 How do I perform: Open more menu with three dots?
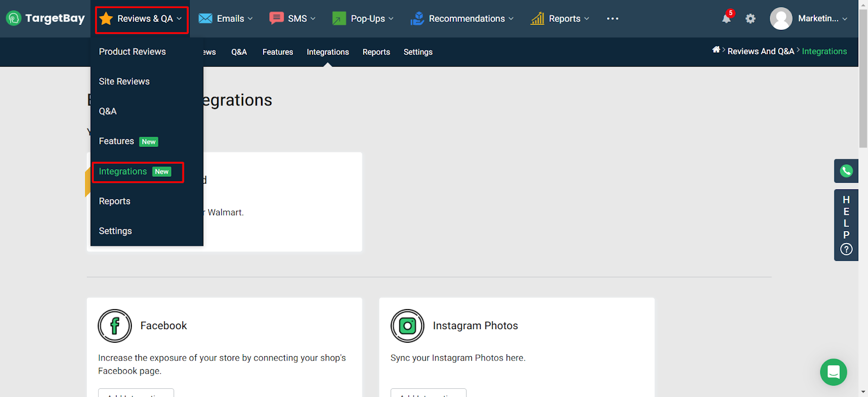click(x=612, y=18)
